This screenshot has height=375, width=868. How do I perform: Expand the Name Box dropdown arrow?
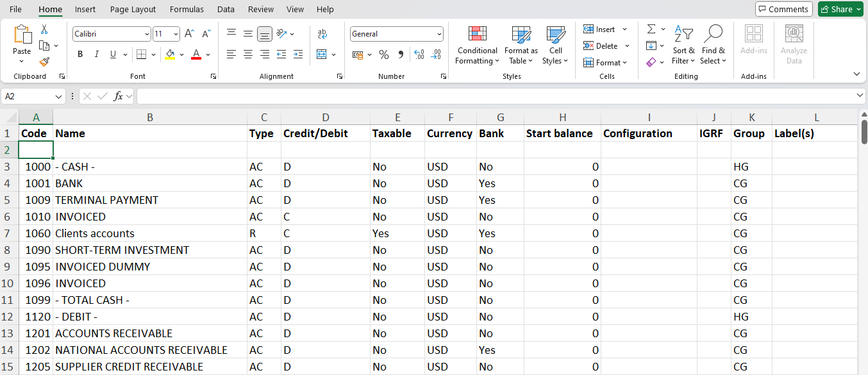[x=59, y=96]
